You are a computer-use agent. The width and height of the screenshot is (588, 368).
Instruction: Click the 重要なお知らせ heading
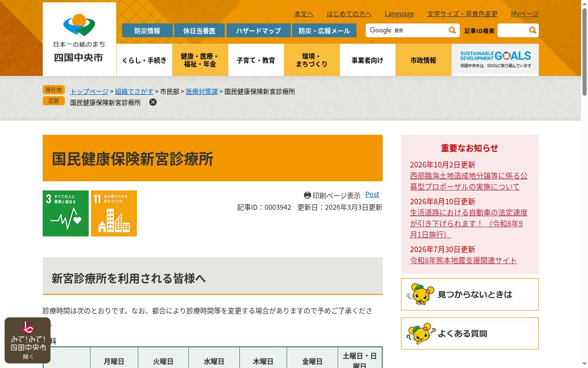[x=469, y=148]
